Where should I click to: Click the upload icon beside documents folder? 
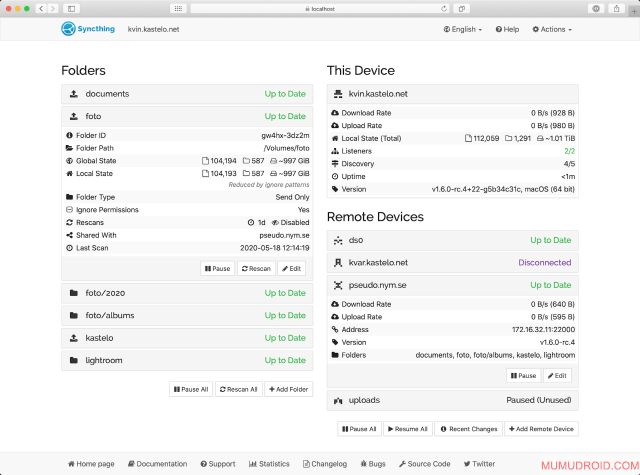(x=73, y=94)
